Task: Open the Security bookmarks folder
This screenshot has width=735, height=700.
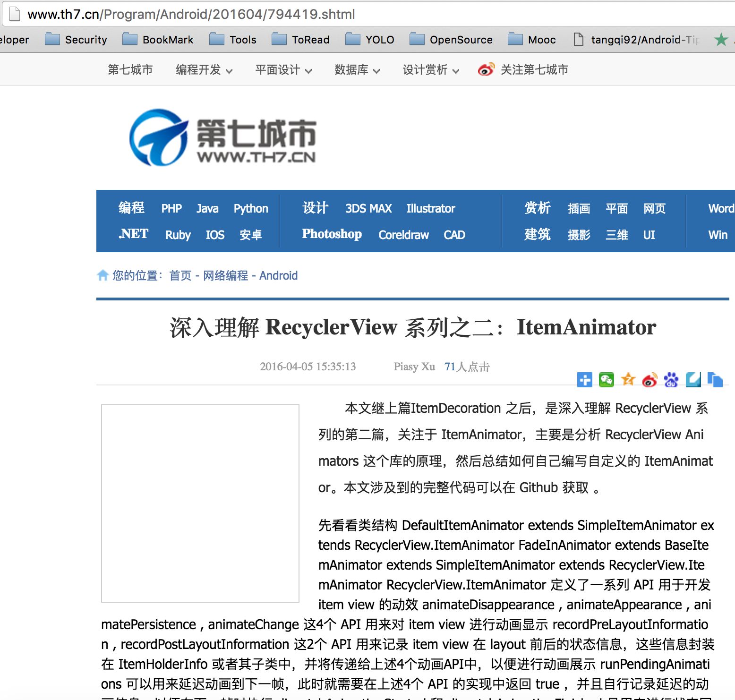Action: (77, 40)
